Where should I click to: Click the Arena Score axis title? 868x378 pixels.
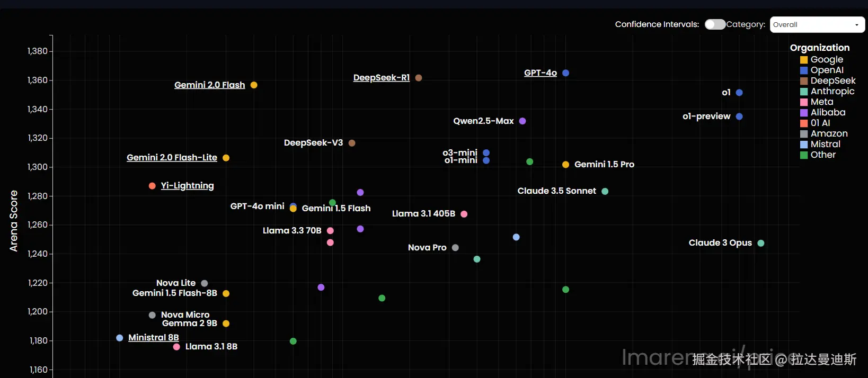click(x=14, y=221)
